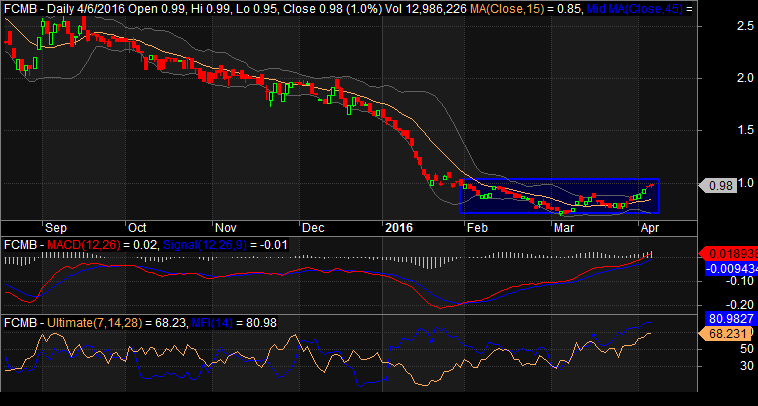Click the MFI(14) = 80.98 legend label
758x406 pixels.
234,322
